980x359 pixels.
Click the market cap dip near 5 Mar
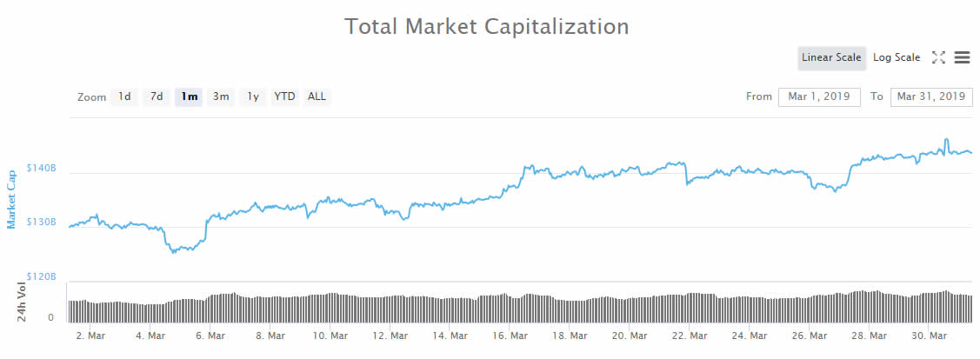click(173, 251)
